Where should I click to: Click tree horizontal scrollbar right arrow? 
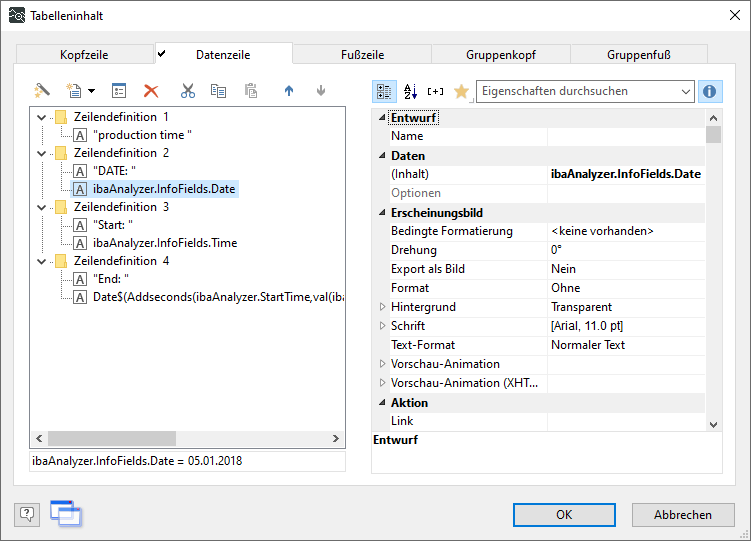(336, 438)
